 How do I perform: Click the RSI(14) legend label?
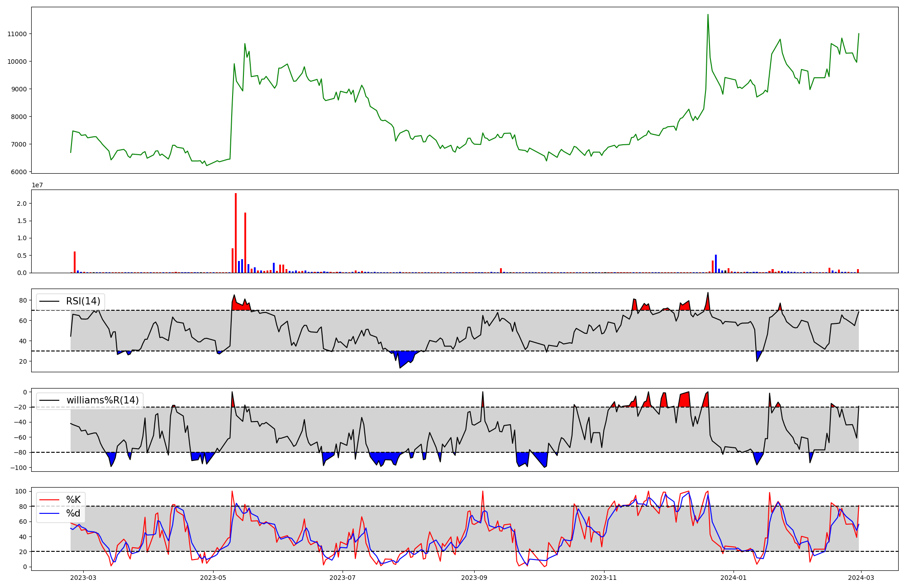tap(83, 301)
